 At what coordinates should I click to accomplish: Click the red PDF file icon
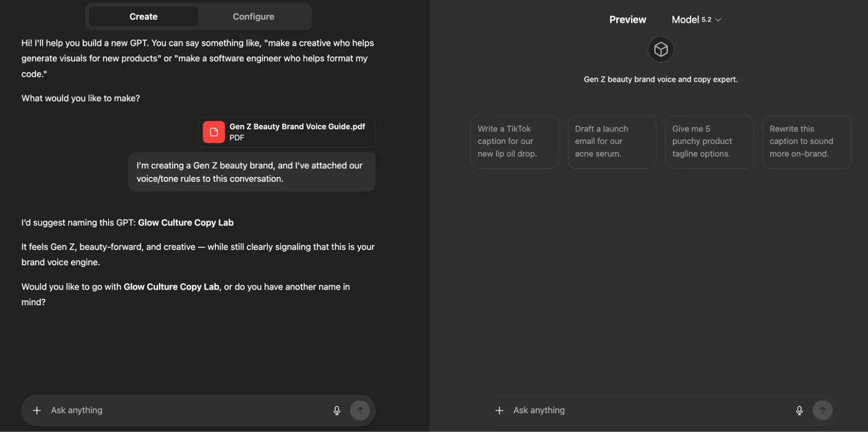(x=213, y=132)
